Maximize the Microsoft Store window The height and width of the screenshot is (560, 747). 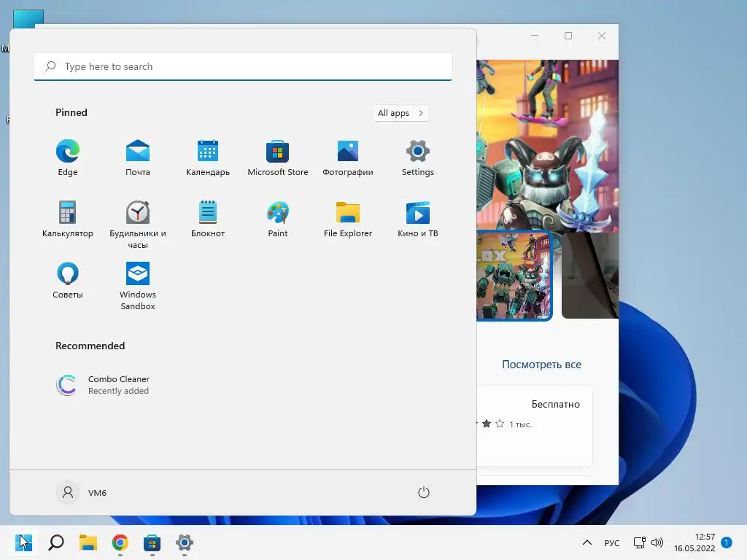point(568,36)
